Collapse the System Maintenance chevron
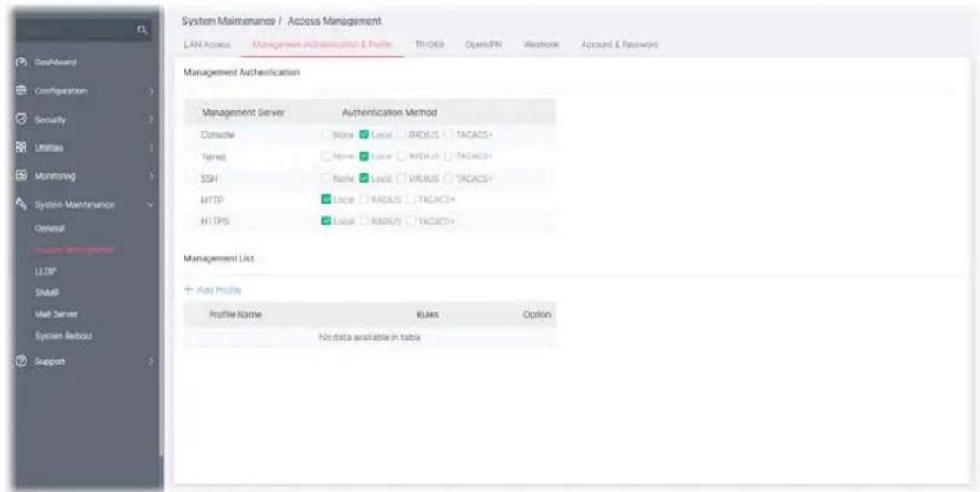 (151, 204)
